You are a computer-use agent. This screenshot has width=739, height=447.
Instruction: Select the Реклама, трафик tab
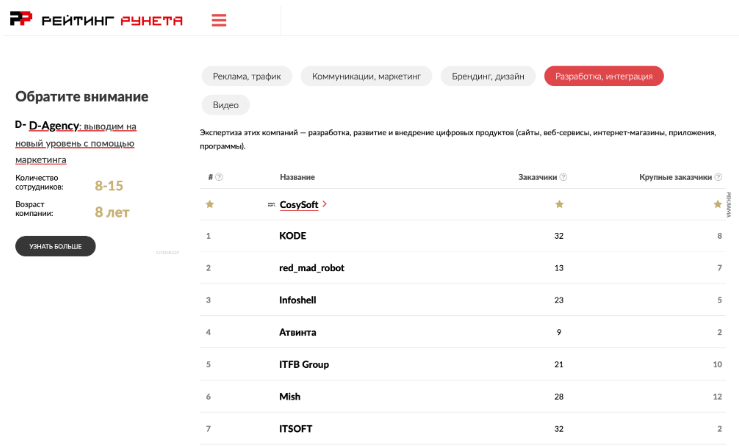247,76
